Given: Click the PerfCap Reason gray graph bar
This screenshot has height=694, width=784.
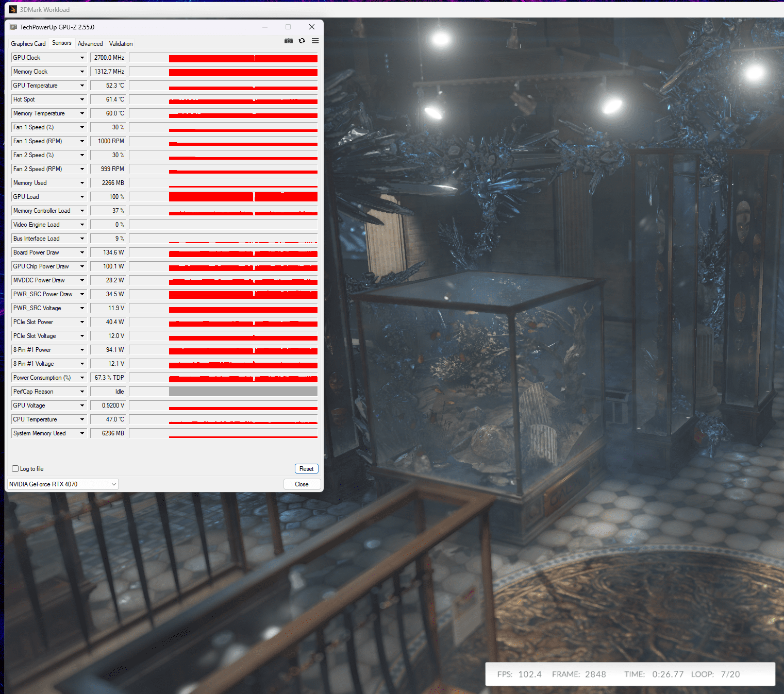Looking at the screenshot, I should (243, 392).
